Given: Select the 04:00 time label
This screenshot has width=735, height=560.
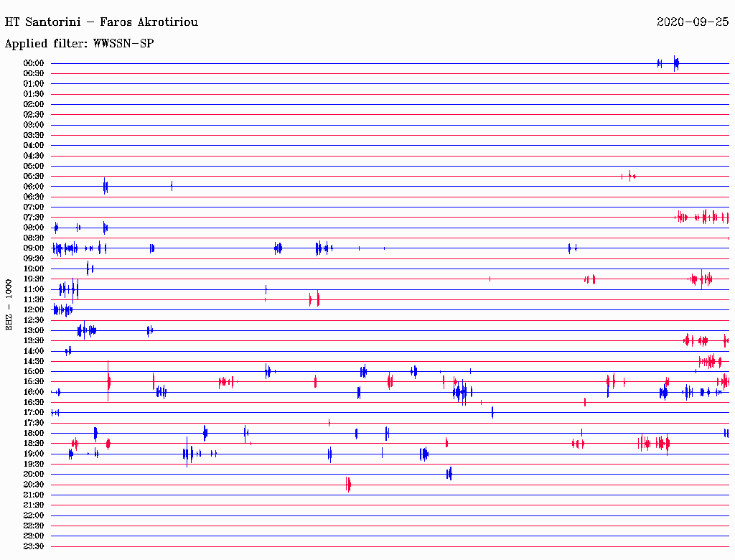Looking at the screenshot, I should click(x=34, y=146).
